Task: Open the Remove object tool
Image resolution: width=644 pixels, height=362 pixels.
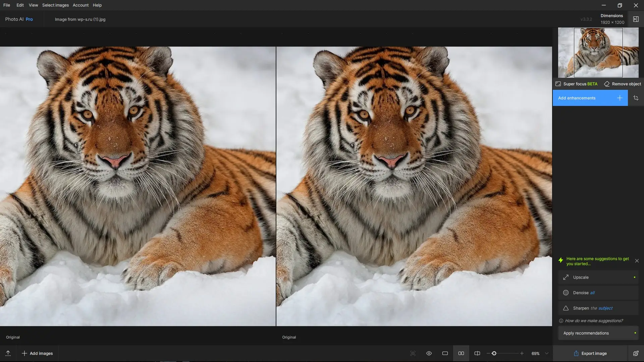Action: [623, 84]
